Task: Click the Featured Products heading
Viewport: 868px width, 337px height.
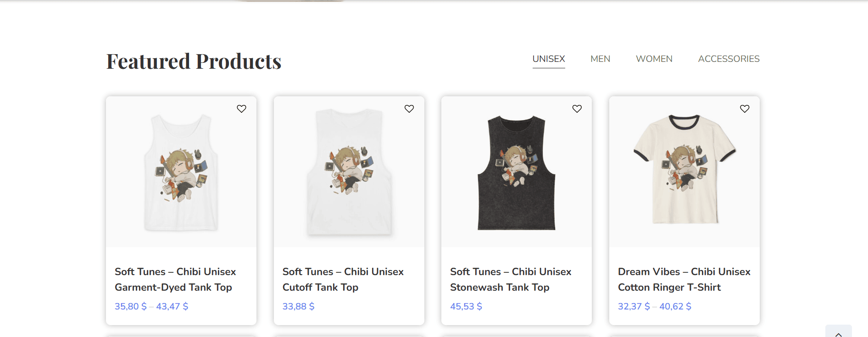Action: [x=194, y=61]
